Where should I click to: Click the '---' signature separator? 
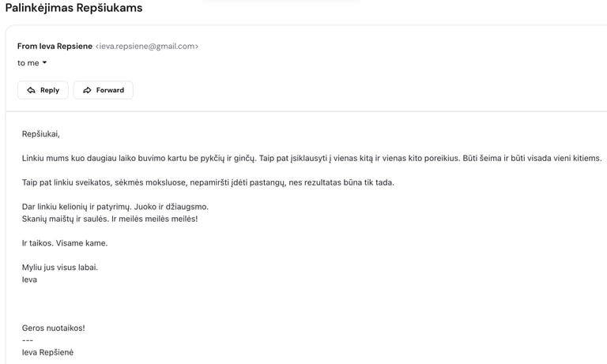pos(28,340)
